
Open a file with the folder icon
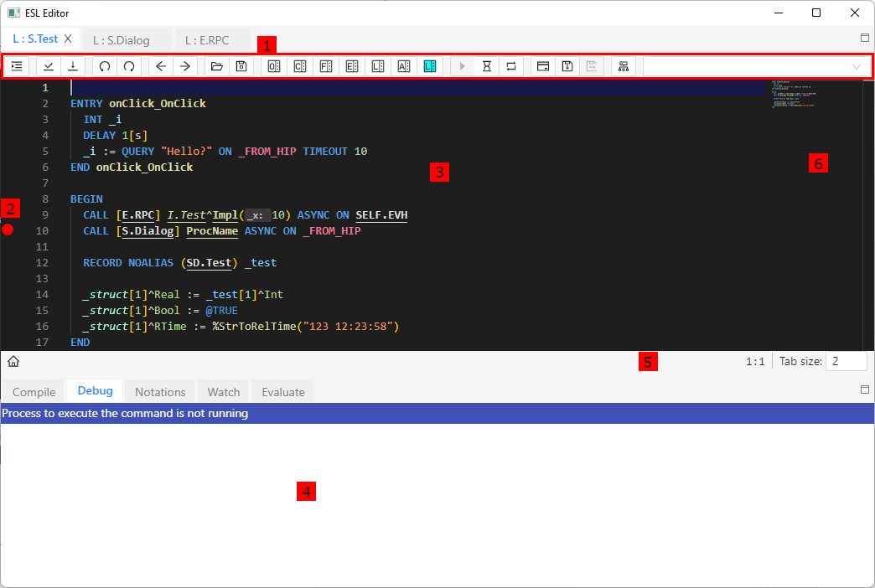tap(217, 66)
